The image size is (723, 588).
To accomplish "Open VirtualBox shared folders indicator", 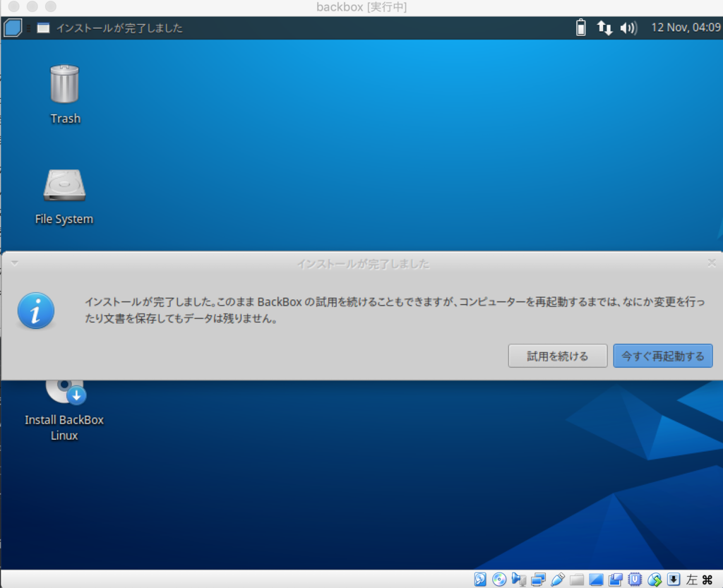I will point(577,580).
